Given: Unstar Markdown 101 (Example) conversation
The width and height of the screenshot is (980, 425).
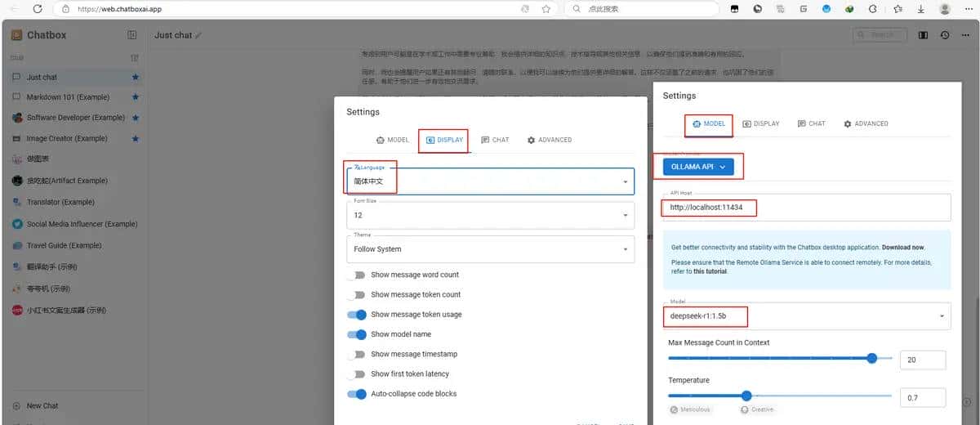Looking at the screenshot, I should pyautogui.click(x=136, y=97).
